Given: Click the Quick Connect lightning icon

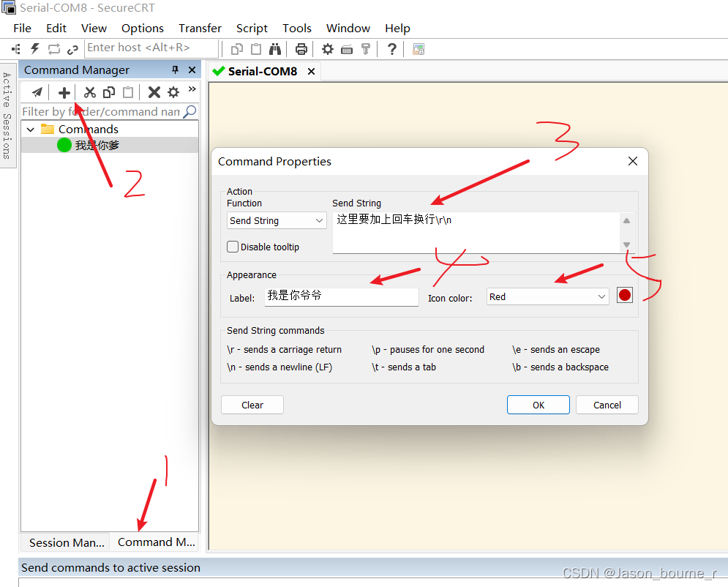Looking at the screenshot, I should tap(35, 49).
